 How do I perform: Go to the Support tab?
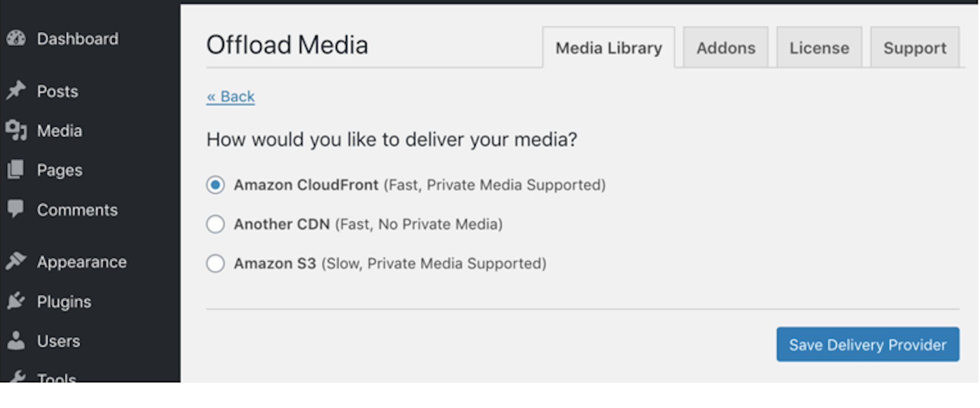(x=915, y=48)
